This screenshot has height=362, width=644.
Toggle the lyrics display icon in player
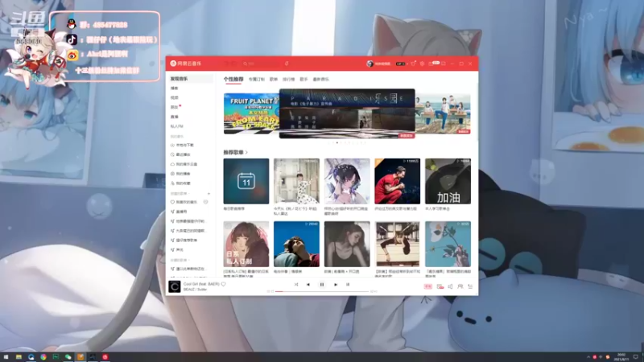[348, 285]
